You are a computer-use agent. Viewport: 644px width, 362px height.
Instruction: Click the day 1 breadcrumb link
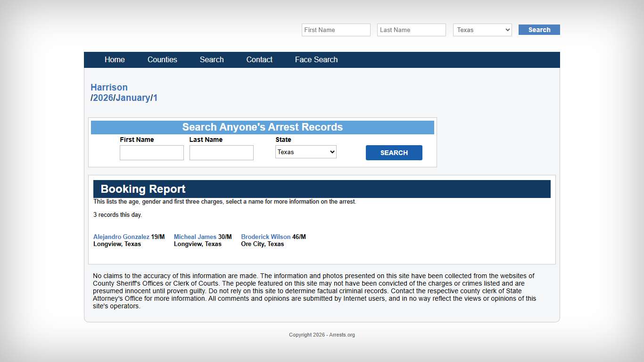(x=155, y=98)
